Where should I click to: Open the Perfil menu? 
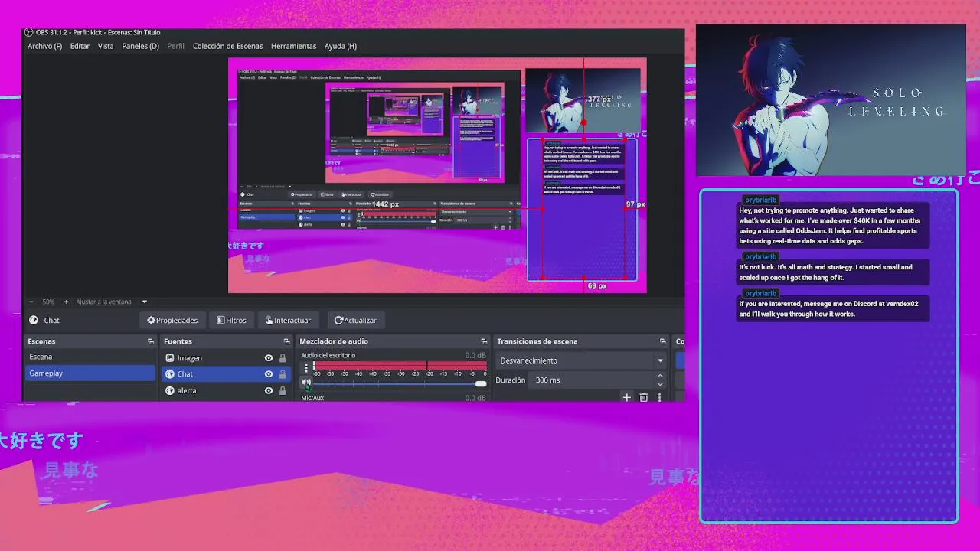176,46
